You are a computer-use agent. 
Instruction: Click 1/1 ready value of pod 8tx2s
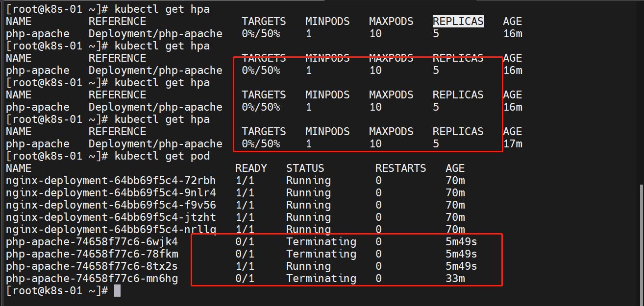tap(245, 266)
